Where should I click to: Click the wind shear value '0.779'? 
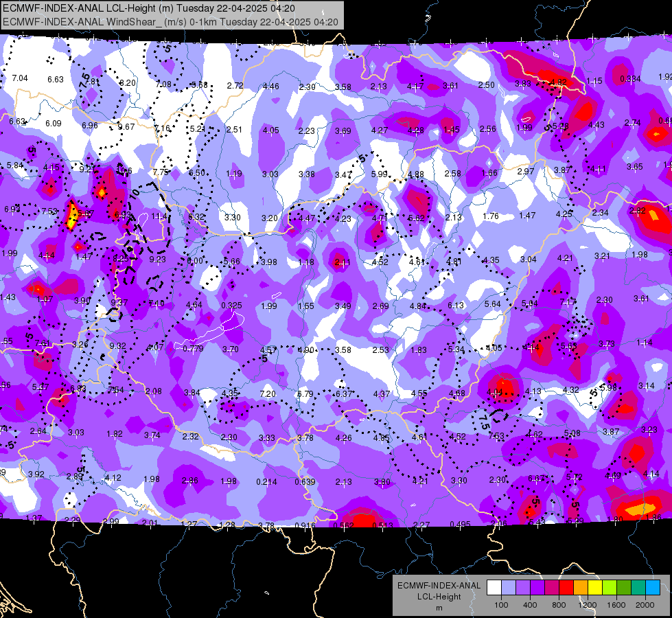point(193,349)
